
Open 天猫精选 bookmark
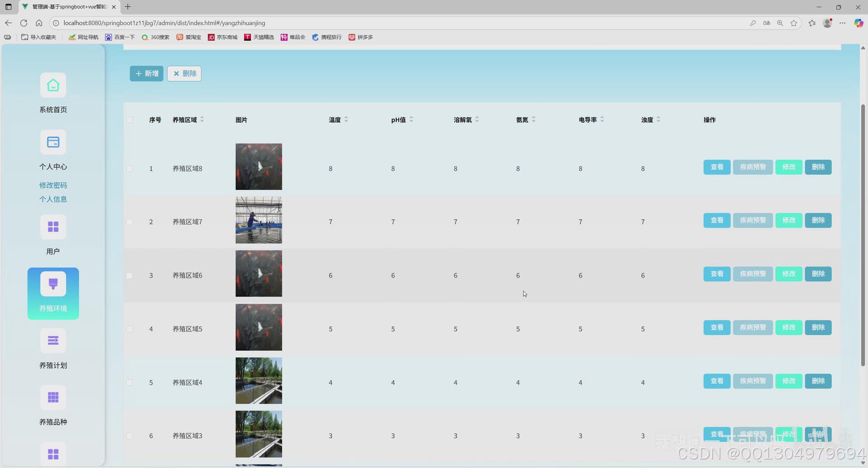tap(259, 37)
